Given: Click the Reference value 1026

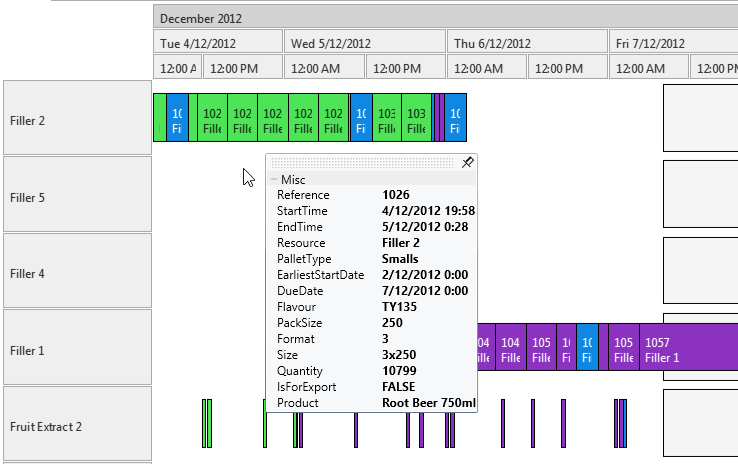Looking at the screenshot, I should click(x=395, y=195).
